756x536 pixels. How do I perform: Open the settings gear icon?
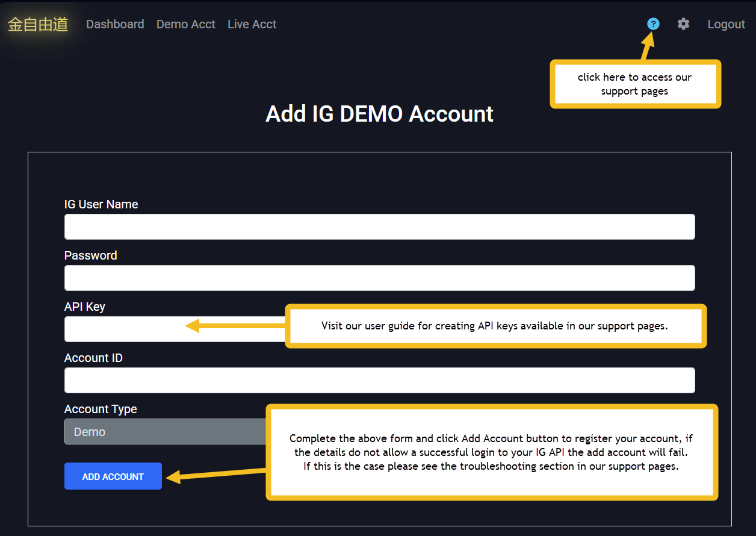pos(683,24)
